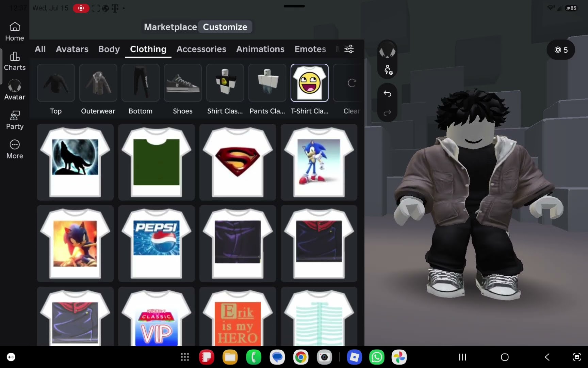Select the Clothing category tab
Image resolution: width=588 pixels, height=368 pixels.
tap(148, 49)
